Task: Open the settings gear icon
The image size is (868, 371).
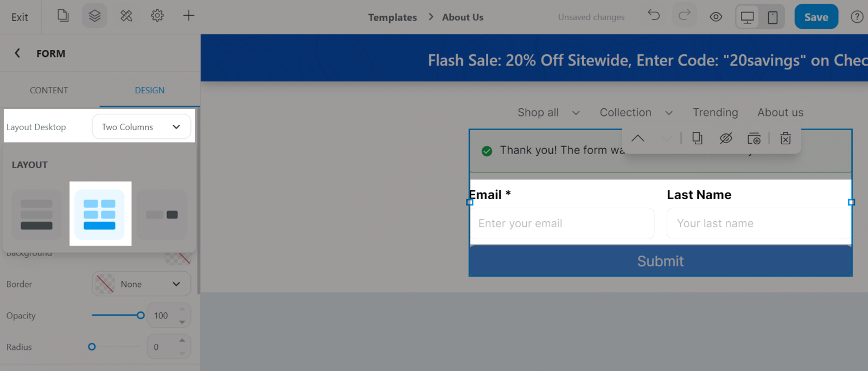Action: pyautogui.click(x=157, y=16)
